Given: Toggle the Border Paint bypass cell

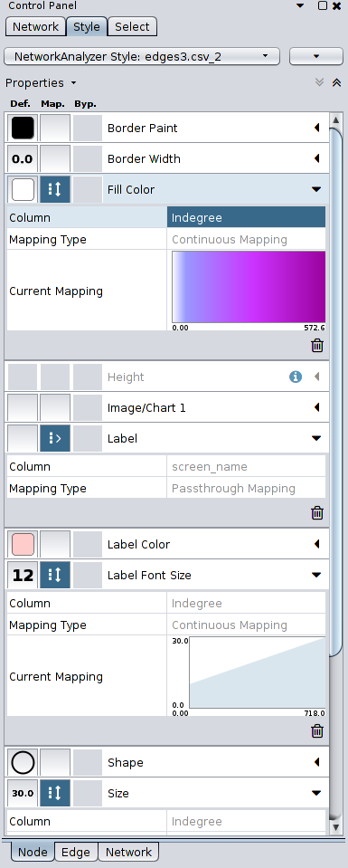Looking at the screenshot, I should pos(88,128).
